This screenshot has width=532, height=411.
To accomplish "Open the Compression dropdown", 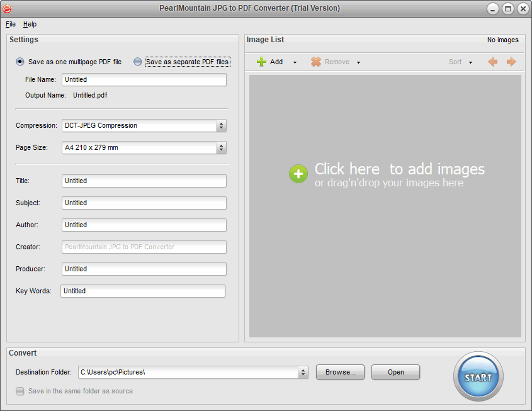I will 221,125.
